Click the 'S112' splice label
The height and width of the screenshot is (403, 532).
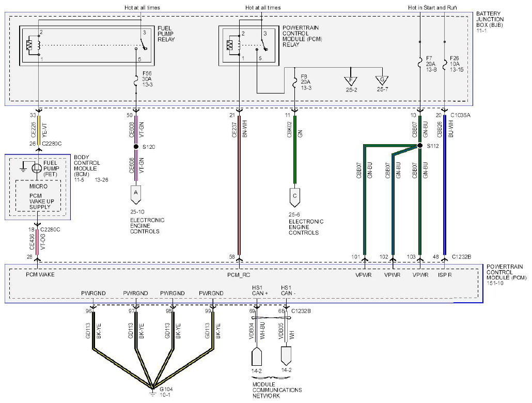click(x=433, y=146)
